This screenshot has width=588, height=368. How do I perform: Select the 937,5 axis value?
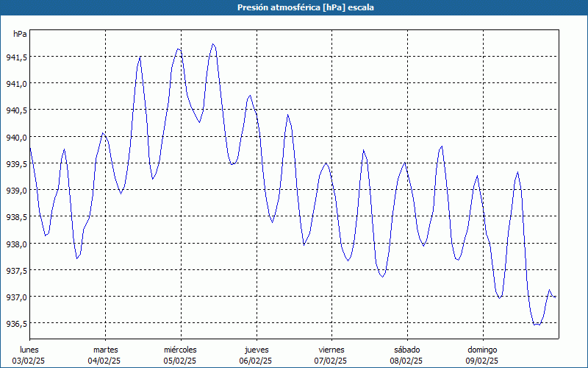click(x=16, y=270)
